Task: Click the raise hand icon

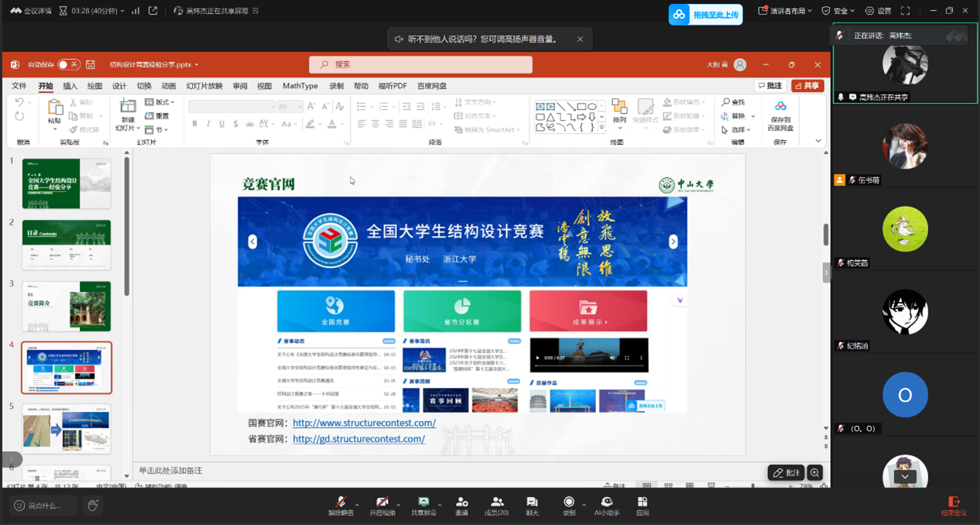Action: pyautogui.click(x=93, y=506)
